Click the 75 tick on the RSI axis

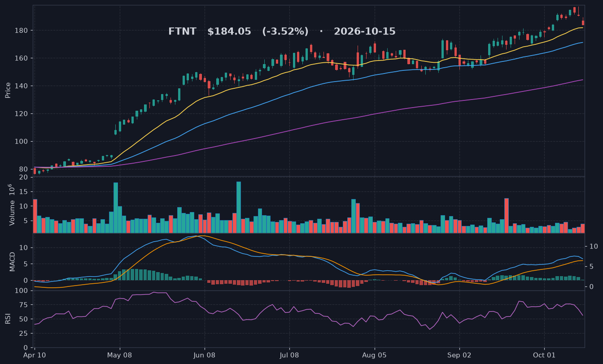24,305
